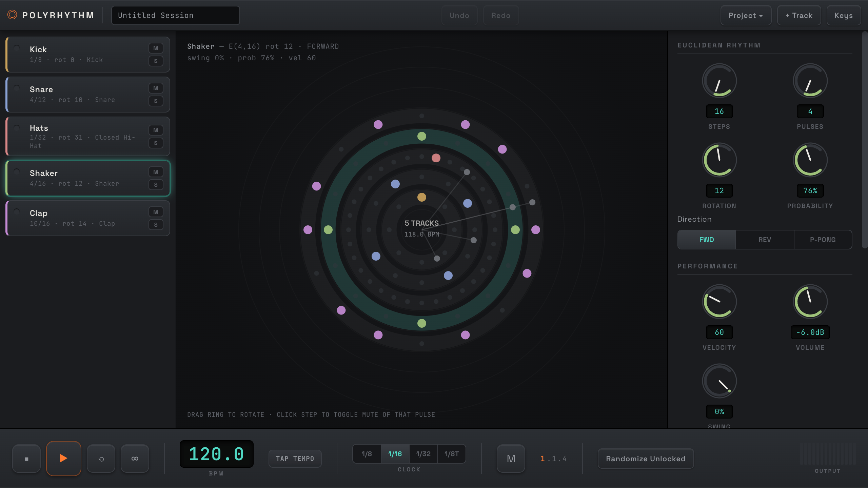The image size is (868, 488).
Task: Click the Pulses knob
Action: point(810,81)
